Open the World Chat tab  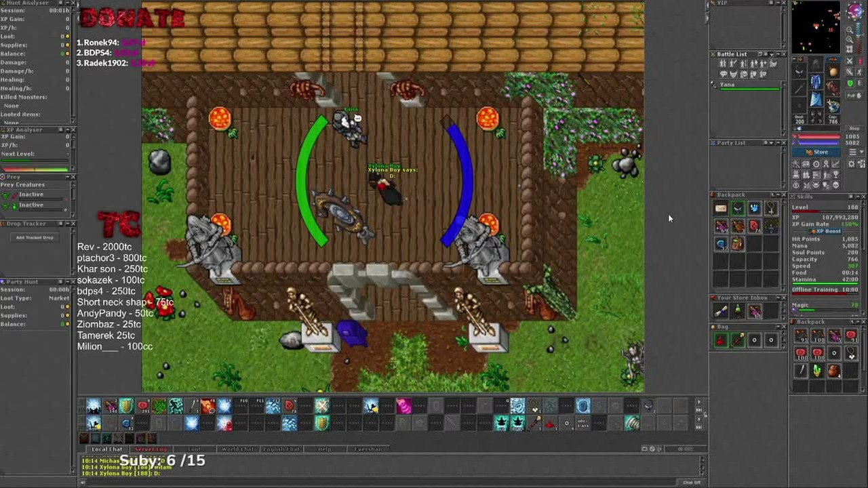click(238, 449)
